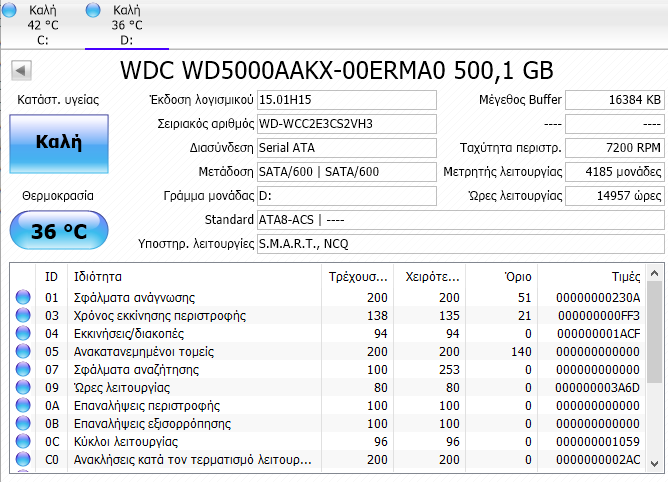Select the Κύκλοι λειτουργίας row
668x482 pixels.
[328, 441]
